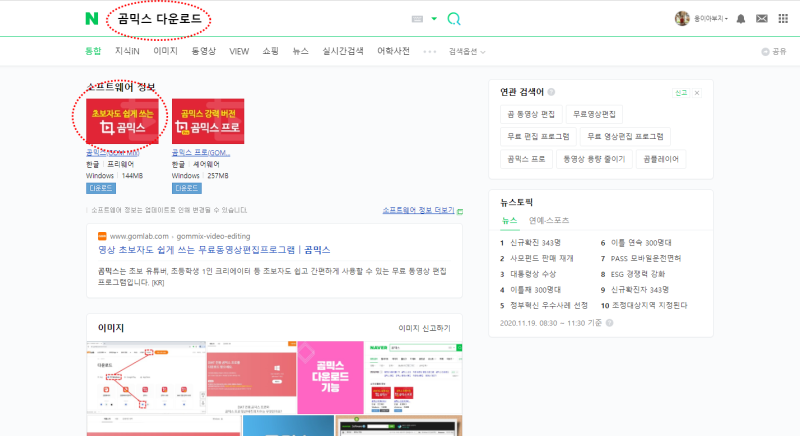Open the services grid menu icon
Viewport: 800px width, 436px height.
pos(783,19)
